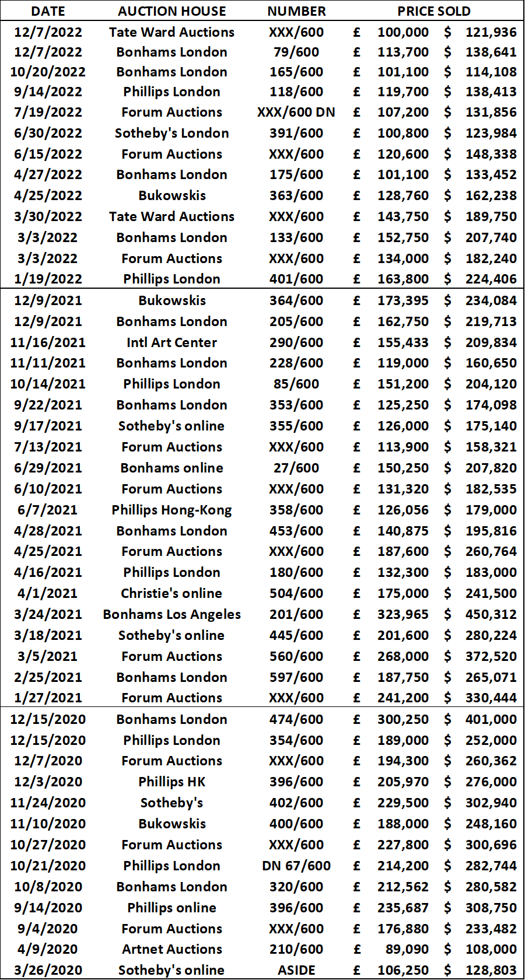525x980 pixels.
Task: Select the 79/600 number cell
Action: point(296,52)
